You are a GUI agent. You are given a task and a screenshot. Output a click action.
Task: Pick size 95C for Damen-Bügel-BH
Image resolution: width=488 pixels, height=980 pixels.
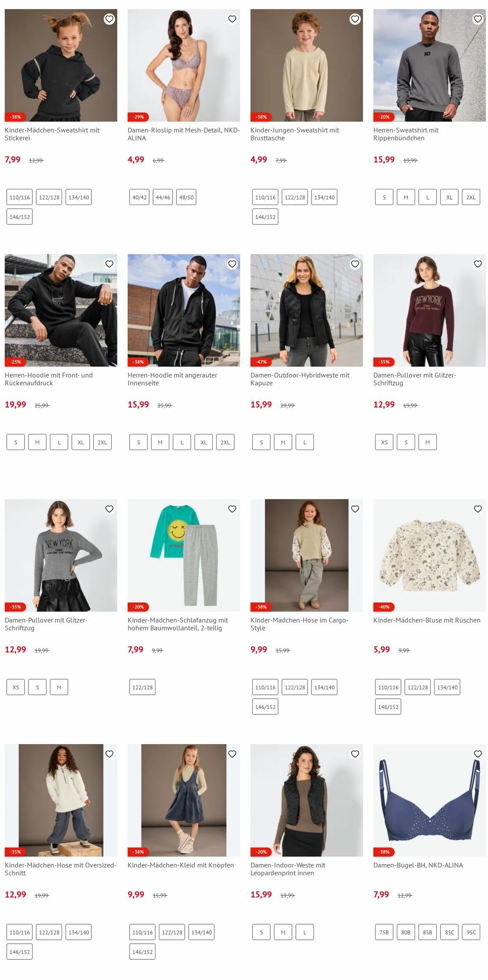click(x=471, y=932)
